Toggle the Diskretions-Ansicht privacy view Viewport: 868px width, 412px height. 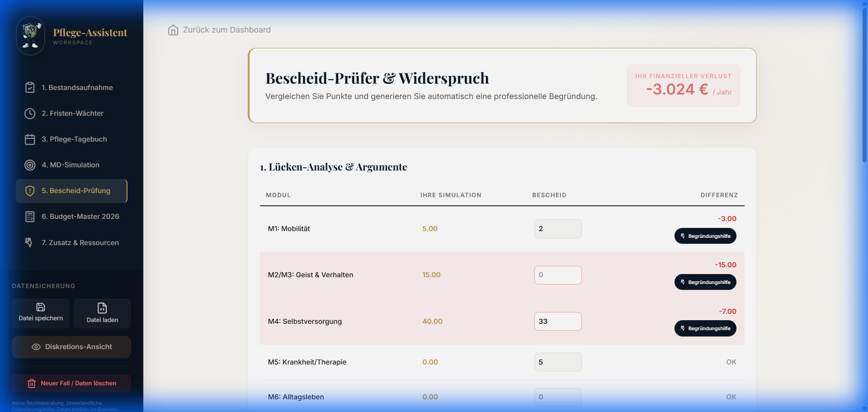pos(71,347)
